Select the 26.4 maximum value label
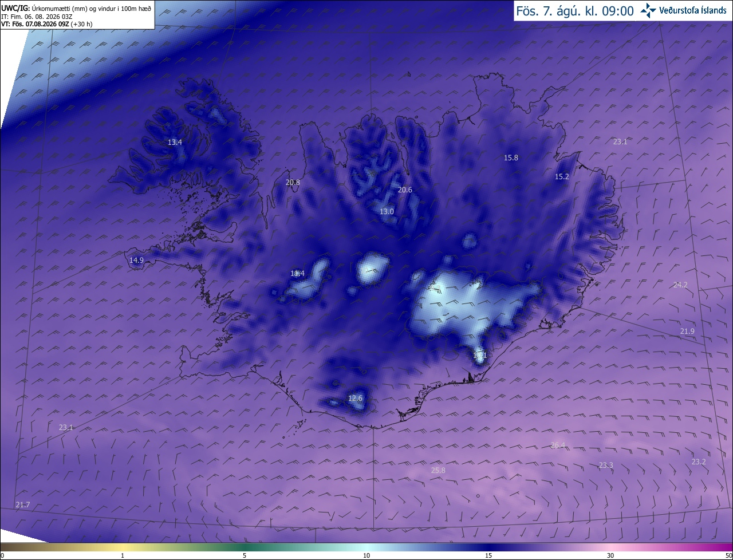The width and height of the screenshot is (733, 560). click(558, 445)
